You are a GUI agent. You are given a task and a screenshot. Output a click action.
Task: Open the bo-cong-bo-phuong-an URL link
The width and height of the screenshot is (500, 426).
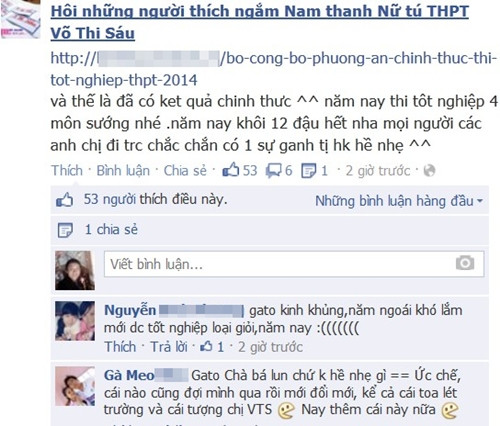pos(273,69)
